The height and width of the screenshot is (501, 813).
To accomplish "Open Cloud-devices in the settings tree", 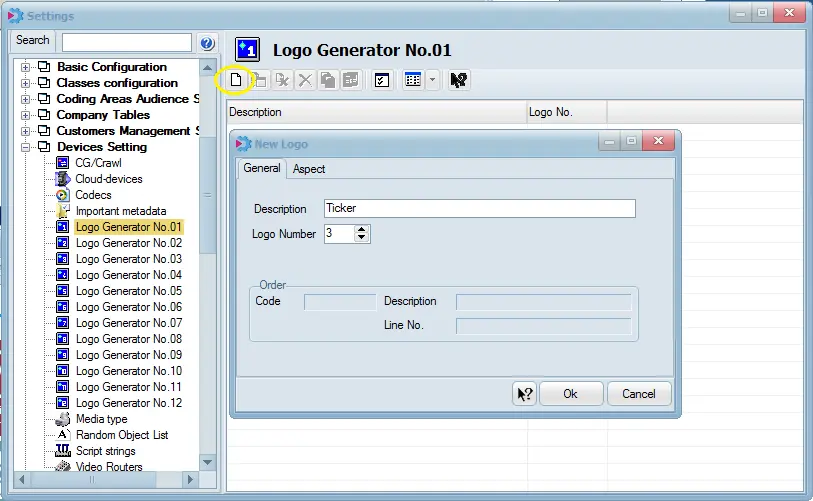I will pos(109,179).
